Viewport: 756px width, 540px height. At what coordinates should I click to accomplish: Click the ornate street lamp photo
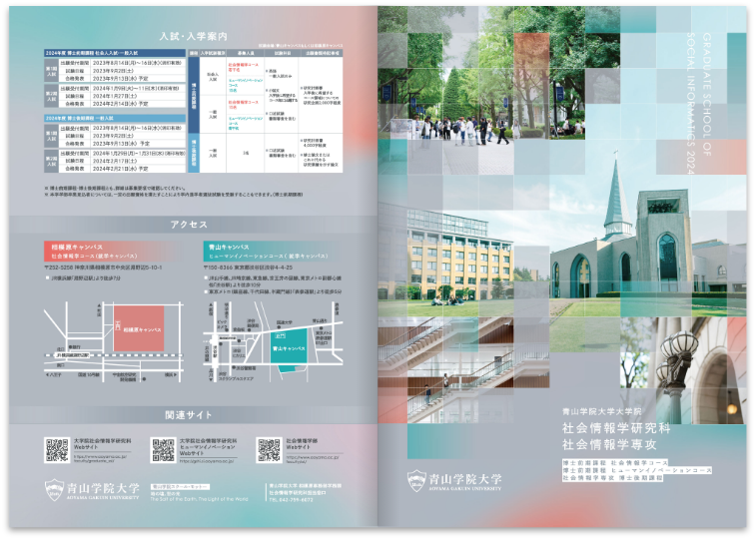click(682, 370)
